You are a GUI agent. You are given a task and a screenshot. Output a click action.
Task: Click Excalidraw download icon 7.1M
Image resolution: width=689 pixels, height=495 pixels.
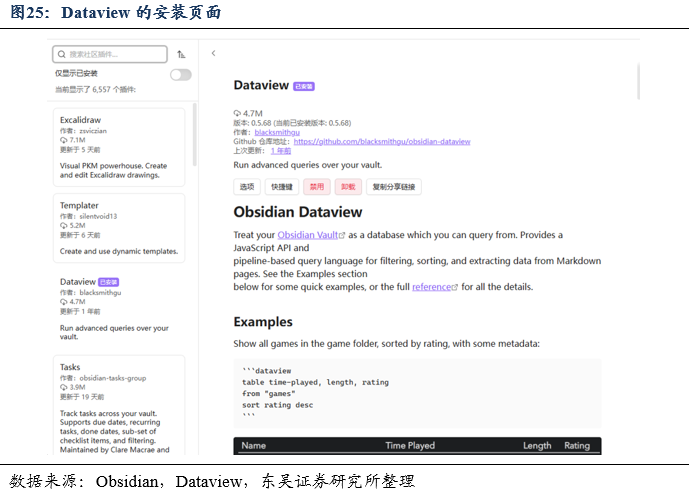pyautogui.click(x=64, y=140)
